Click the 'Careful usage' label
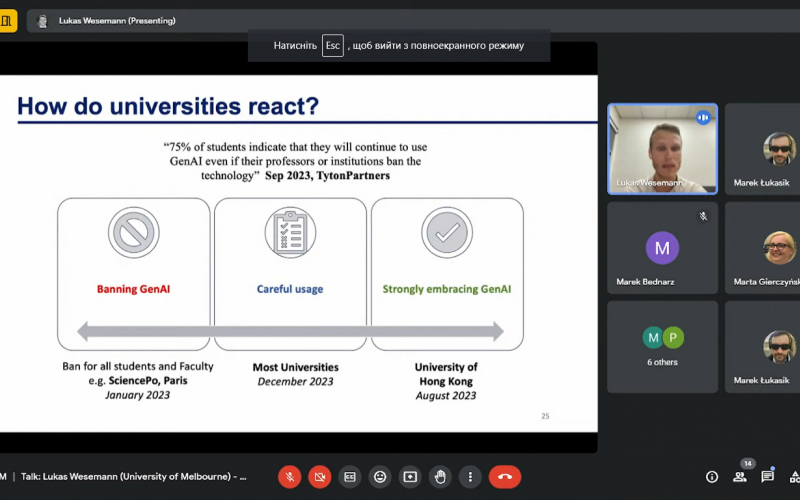Image resolution: width=800 pixels, height=500 pixels. [x=290, y=289]
